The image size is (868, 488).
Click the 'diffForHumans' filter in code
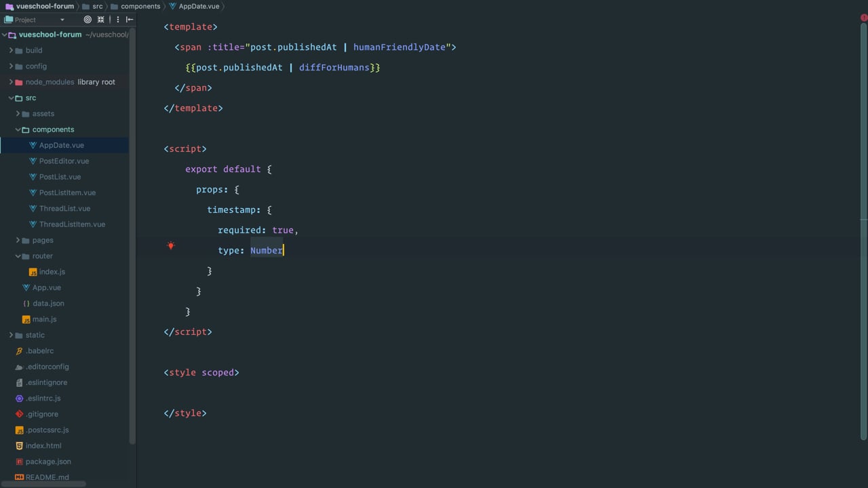[334, 68]
